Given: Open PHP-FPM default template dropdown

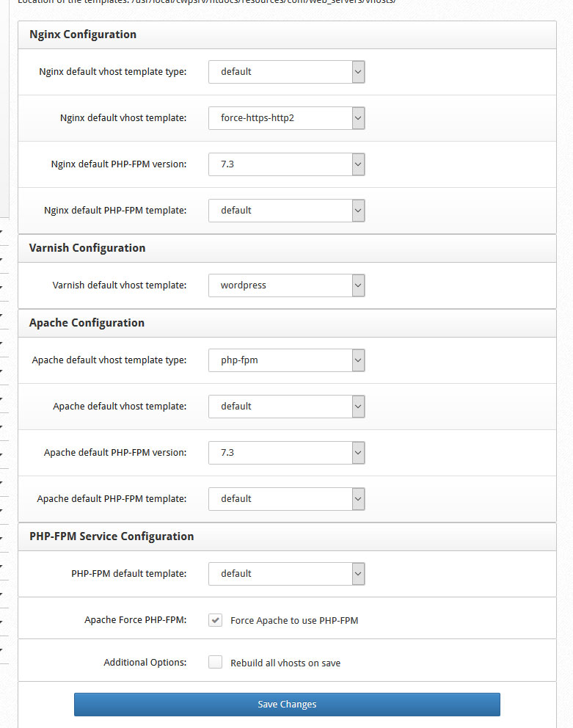Looking at the screenshot, I should 287,574.
